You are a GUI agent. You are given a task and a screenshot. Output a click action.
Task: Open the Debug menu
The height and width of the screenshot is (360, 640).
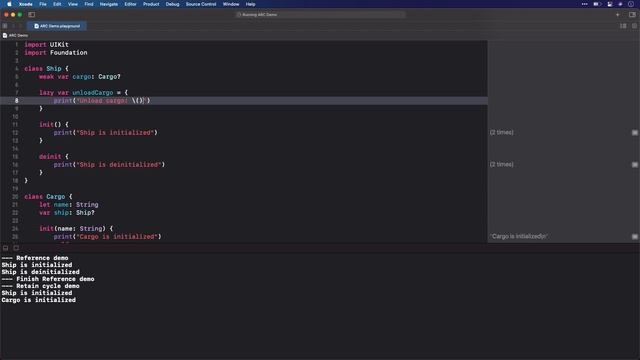(x=172, y=4)
